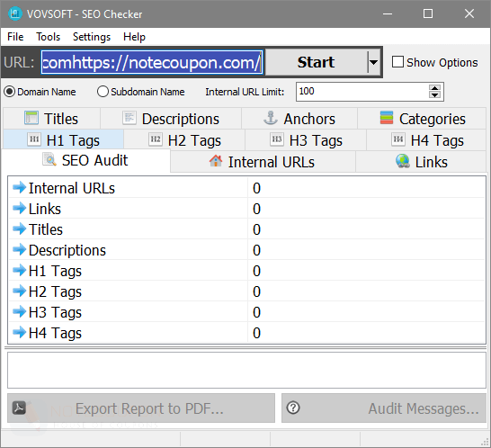Select the Internal URLs audit row label
The width and height of the screenshot is (491, 448).
[x=72, y=188]
